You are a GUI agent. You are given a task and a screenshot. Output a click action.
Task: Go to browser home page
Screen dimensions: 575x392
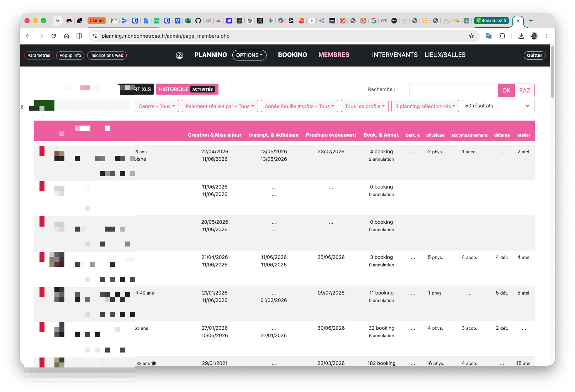pos(67,36)
